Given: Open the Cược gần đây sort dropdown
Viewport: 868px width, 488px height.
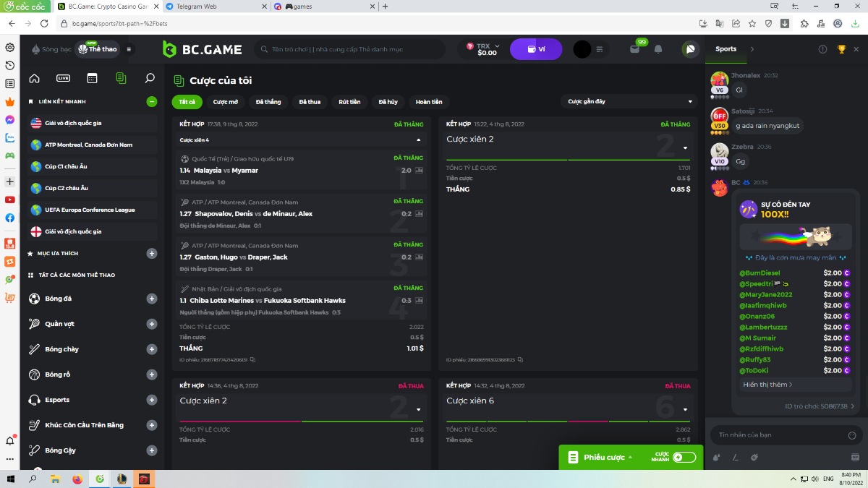Looking at the screenshot, I should pos(629,102).
